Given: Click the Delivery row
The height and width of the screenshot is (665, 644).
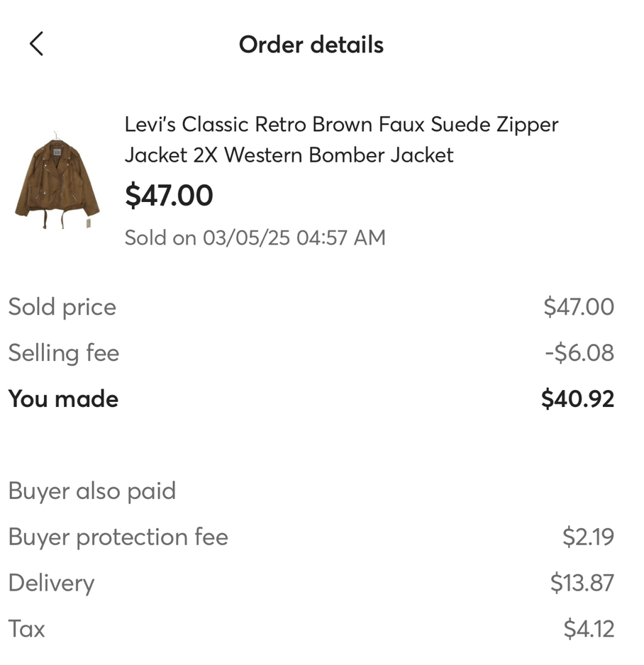Looking at the screenshot, I should (x=51, y=583).
